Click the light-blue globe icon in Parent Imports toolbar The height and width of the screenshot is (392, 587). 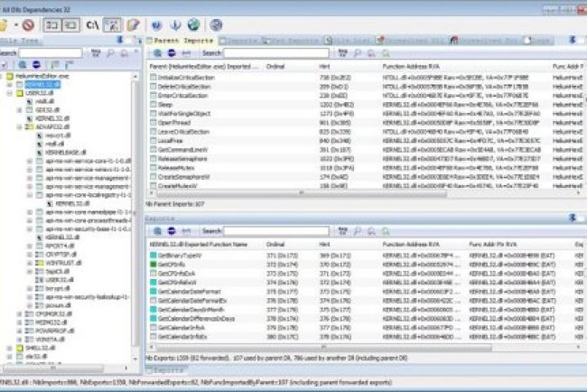[x=158, y=53]
